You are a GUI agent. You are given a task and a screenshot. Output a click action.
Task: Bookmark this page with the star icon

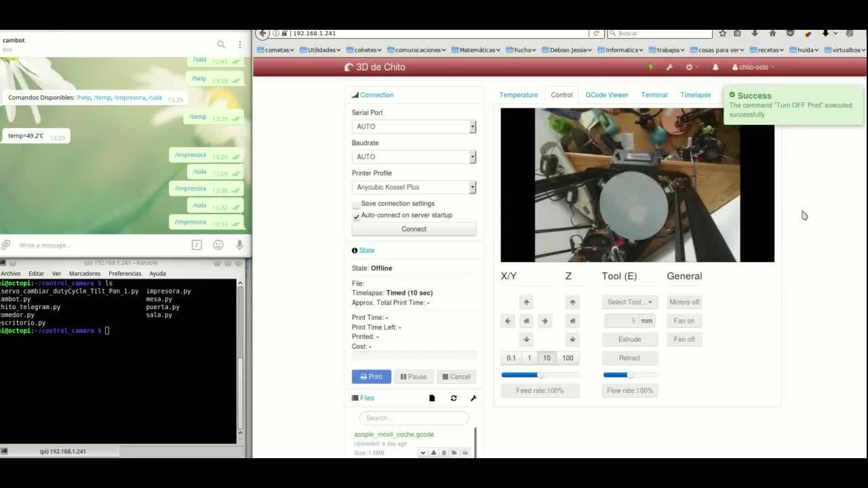tap(723, 33)
